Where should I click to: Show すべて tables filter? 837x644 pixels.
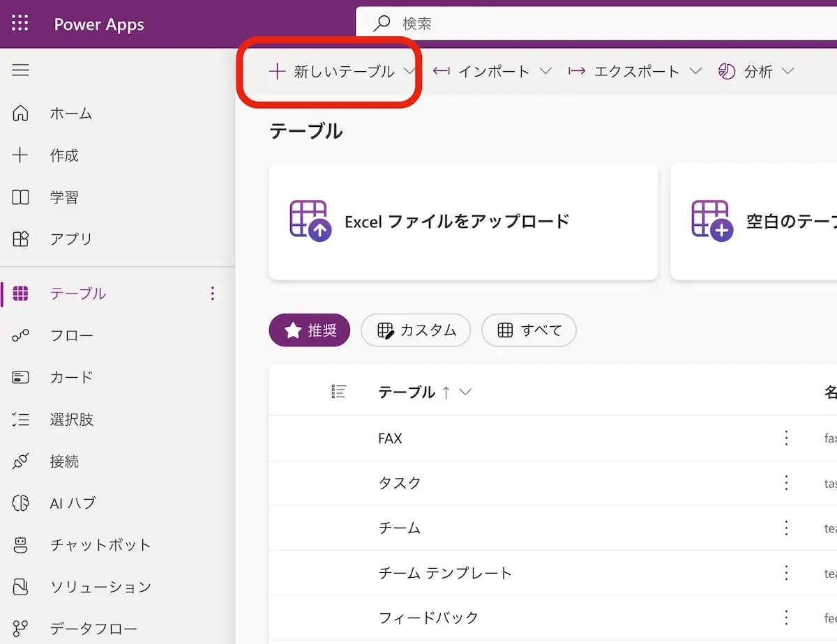[x=529, y=330]
